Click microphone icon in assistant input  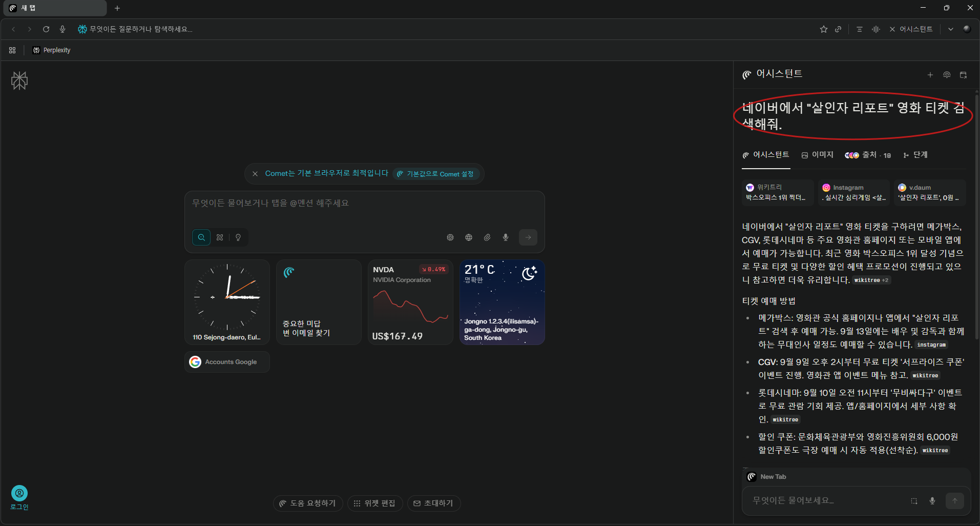click(932, 501)
